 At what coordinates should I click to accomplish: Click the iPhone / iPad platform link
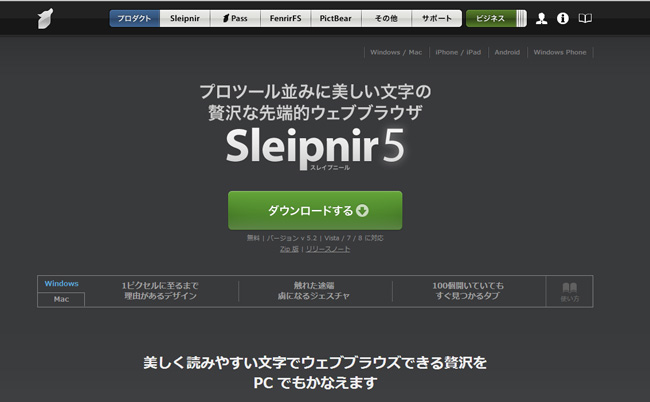[458, 52]
